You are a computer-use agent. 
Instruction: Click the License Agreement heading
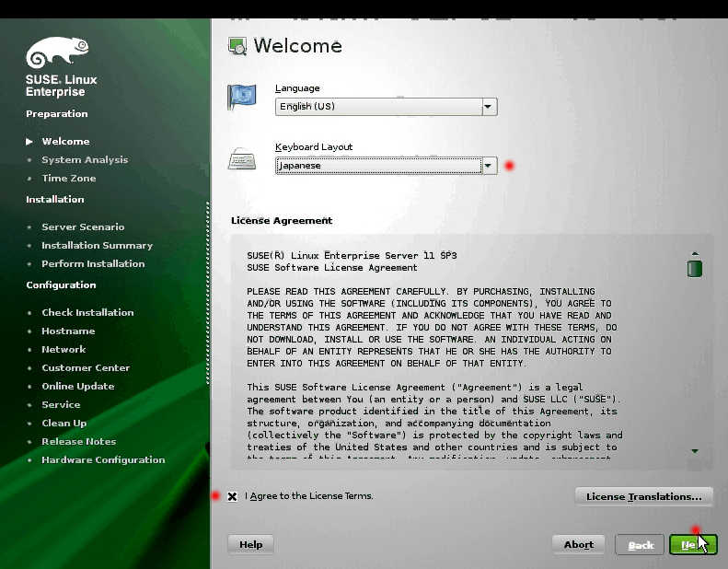click(x=282, y=221)
